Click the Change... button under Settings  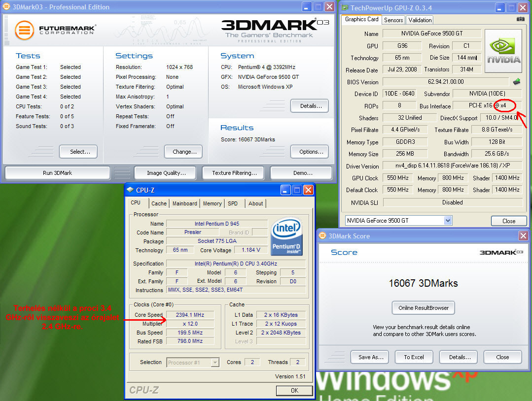[183, 152]
